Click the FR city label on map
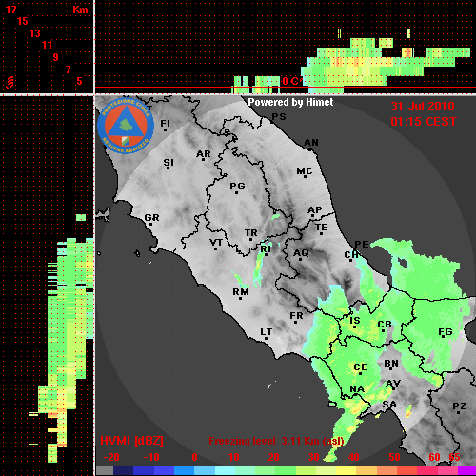The height and width of the screenshot is (476, 476). (x=296, y=316)
